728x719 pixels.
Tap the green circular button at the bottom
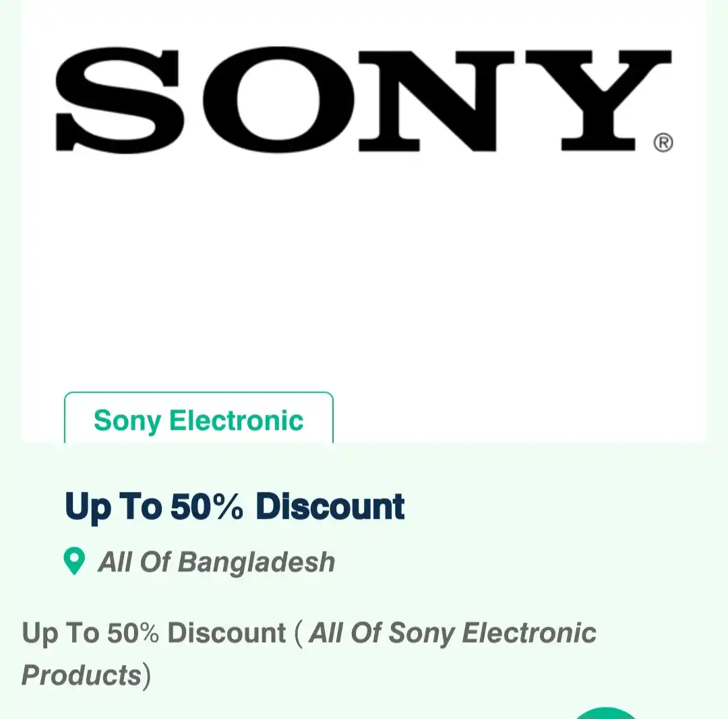[607, 713]
